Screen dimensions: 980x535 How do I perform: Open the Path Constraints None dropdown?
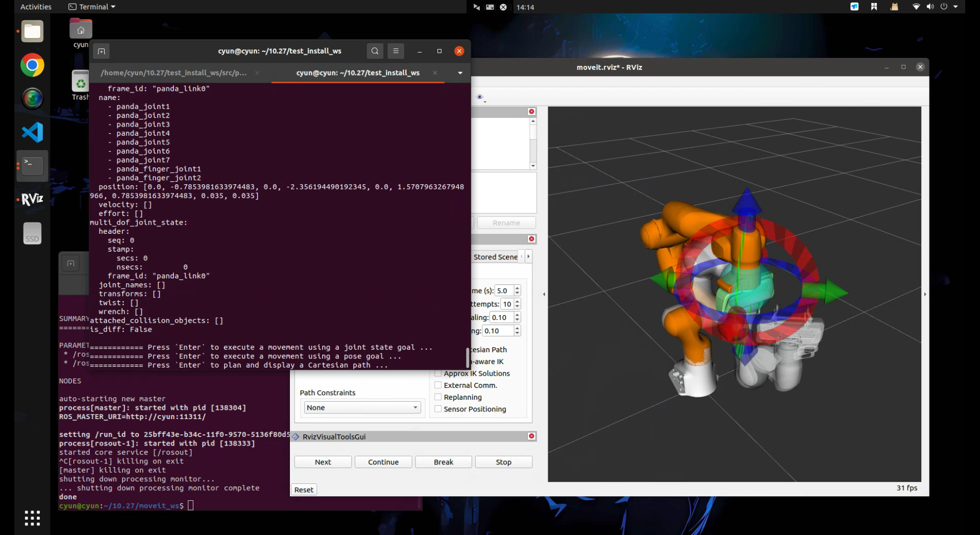coord(362,407)
